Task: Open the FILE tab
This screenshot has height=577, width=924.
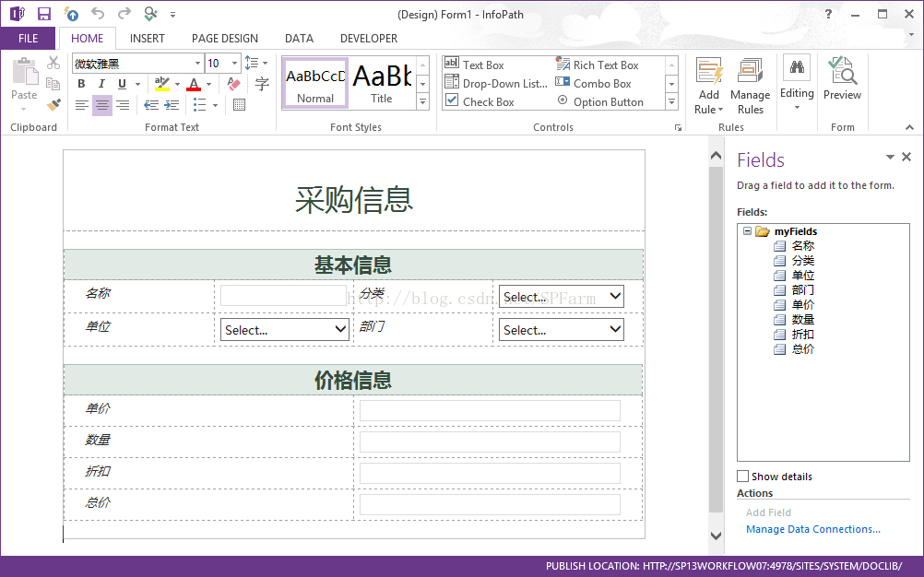Action: click(x=28, y=39)
